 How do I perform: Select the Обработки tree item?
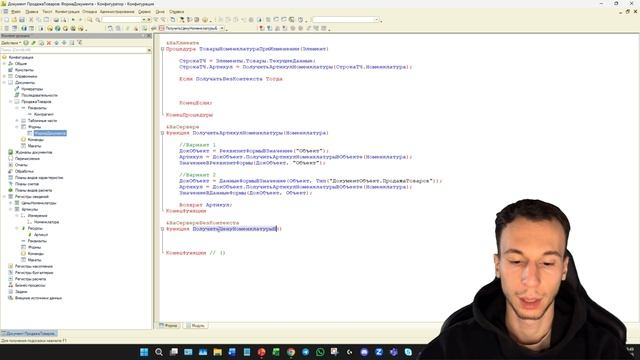(24, 171)
